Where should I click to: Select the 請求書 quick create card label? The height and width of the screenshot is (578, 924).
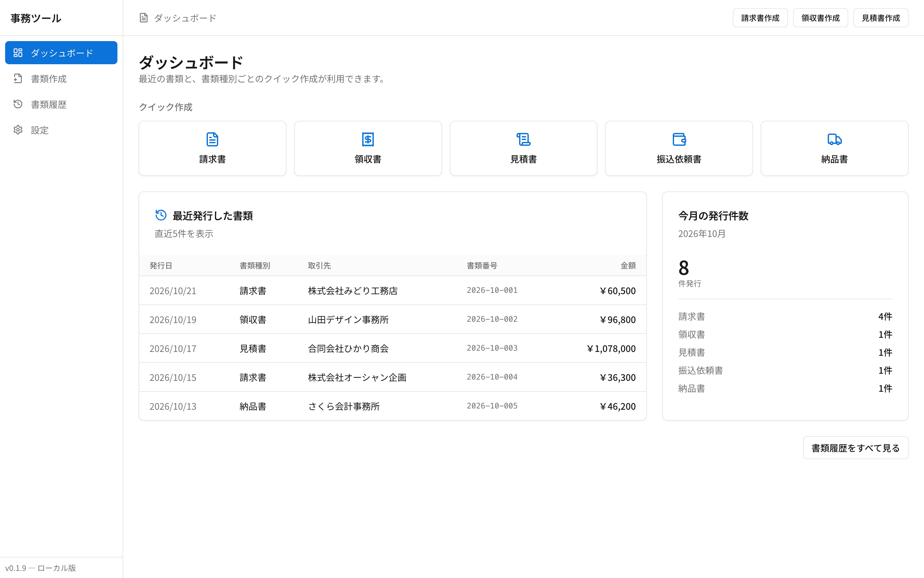pos(212,159)
